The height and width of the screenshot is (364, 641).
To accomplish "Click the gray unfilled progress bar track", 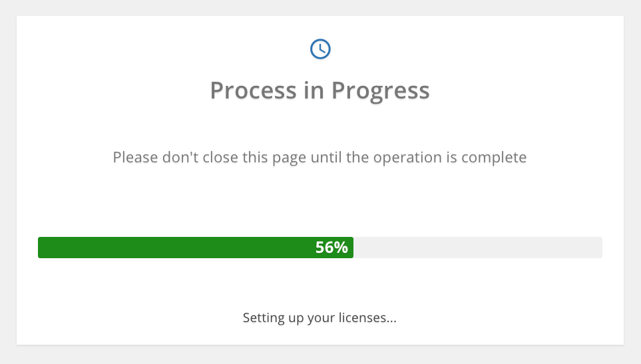I will coord(478,248).
